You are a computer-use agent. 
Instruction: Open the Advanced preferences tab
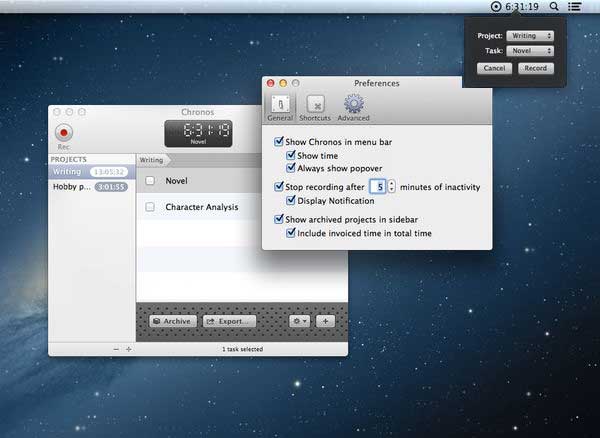point(353,107)
